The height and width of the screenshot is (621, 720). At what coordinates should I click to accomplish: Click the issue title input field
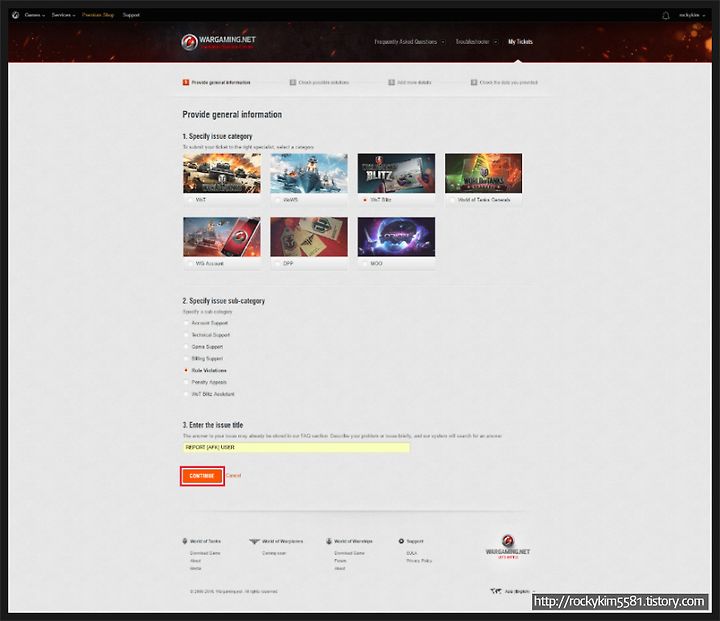click(x=296, y=447)
